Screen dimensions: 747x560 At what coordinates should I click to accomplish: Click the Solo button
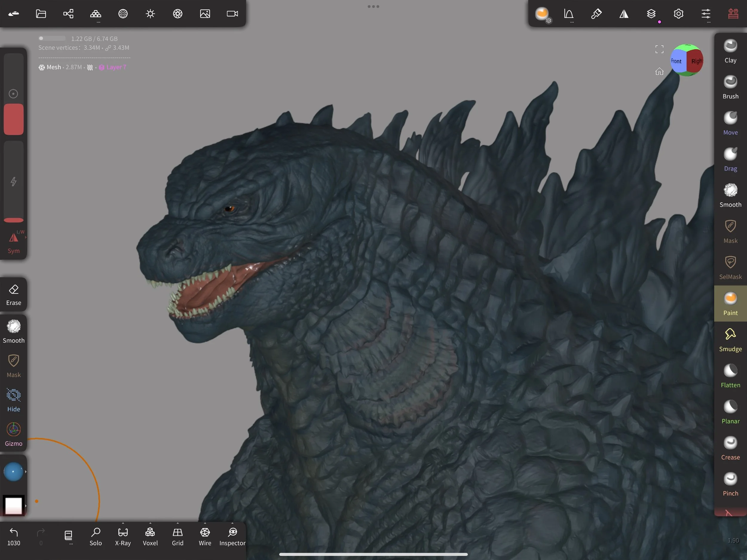click(x=96, y=536)
